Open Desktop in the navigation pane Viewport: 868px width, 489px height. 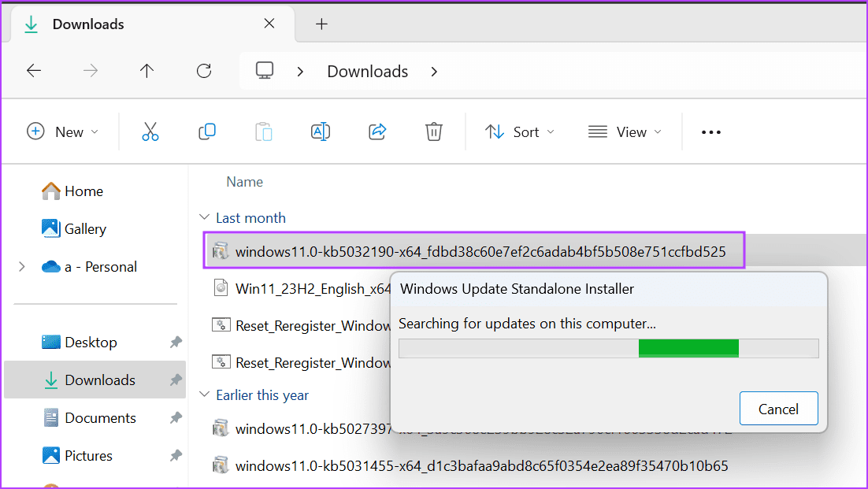coord(80,342)
